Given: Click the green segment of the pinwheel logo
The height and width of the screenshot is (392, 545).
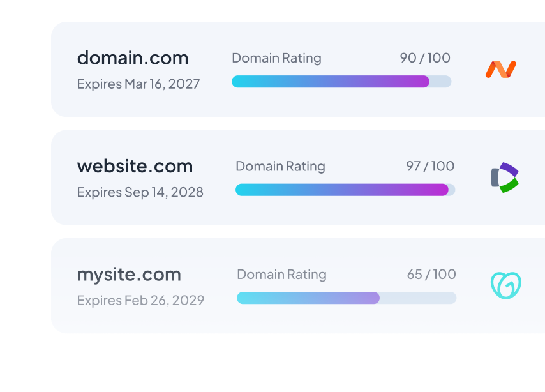Looking at the screenshot, I should [509, 187].
